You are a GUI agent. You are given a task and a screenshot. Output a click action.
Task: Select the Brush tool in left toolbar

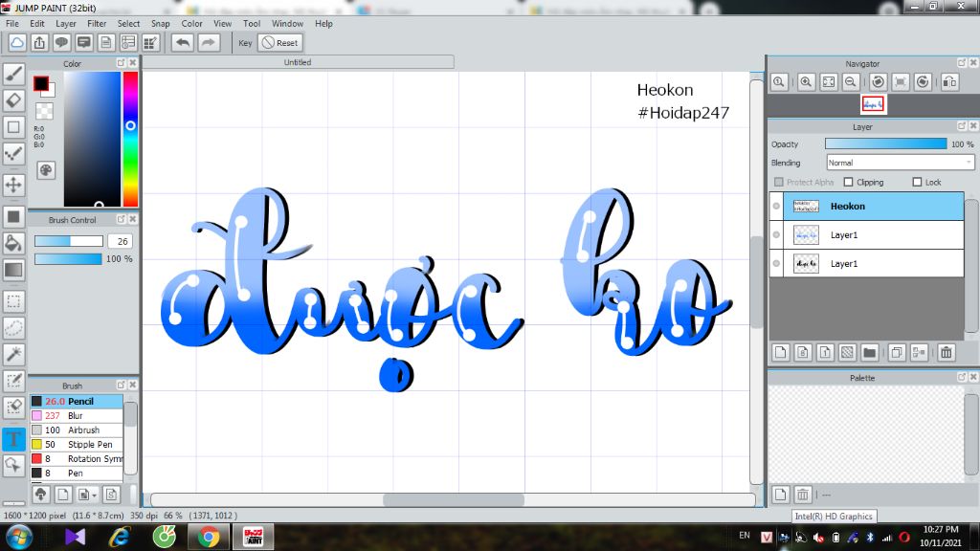[x=13, y=74]
